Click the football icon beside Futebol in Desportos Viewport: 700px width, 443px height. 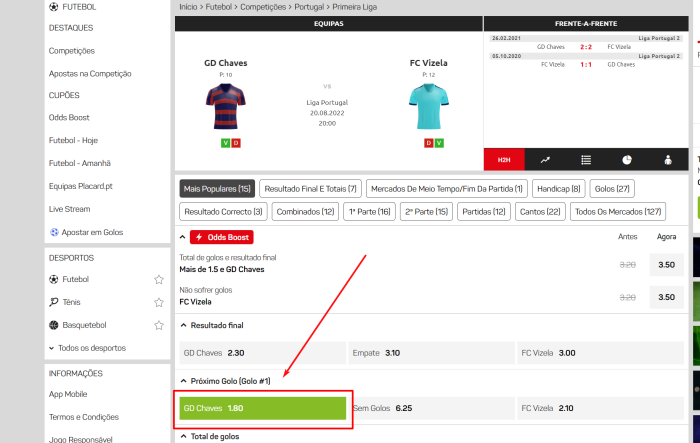tap(54, 279)
